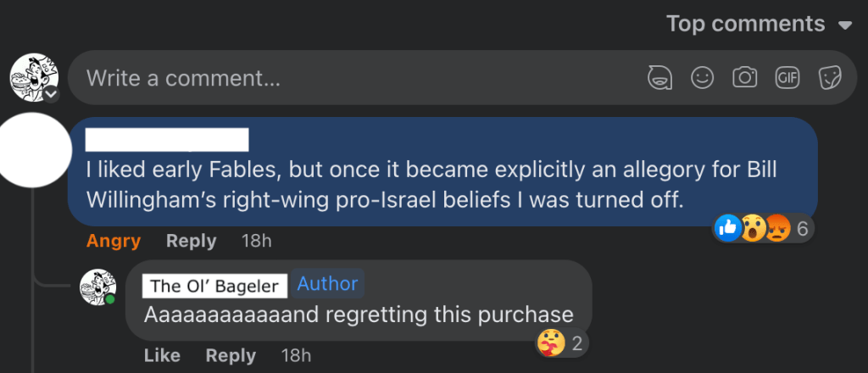
Task: Attach a photo with the camera icon
Action: pyautogui.click(x=744, y=78)
